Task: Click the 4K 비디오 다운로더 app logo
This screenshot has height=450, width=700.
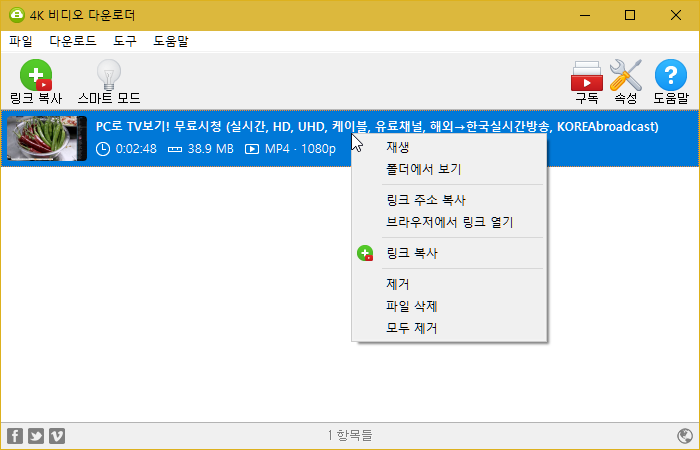Action: [x=17, y=15]
